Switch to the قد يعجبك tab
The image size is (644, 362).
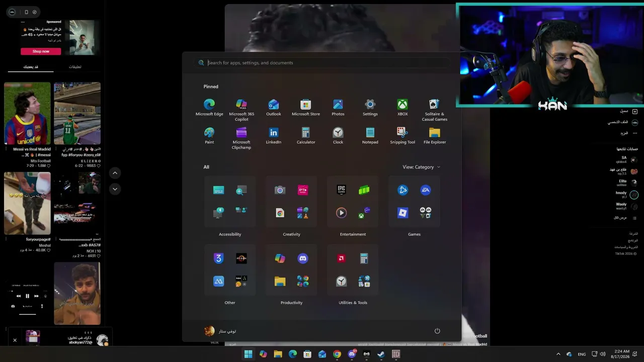pos(31,67)
